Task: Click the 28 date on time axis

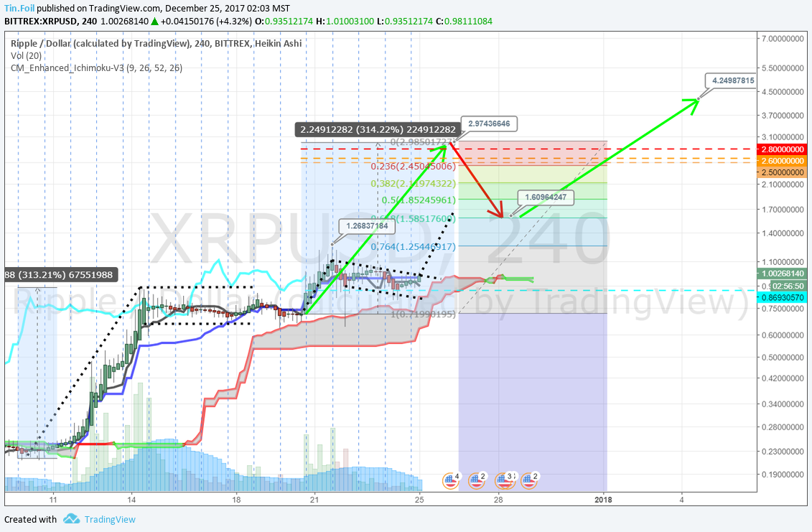Action: 498,500
